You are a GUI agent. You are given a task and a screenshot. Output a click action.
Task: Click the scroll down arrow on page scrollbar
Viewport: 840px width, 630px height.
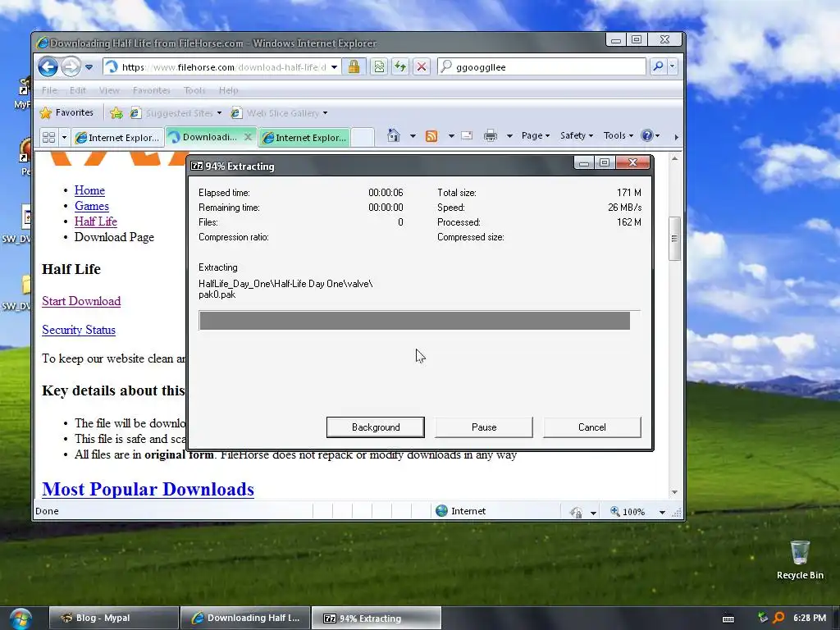(x=674, y=492)
